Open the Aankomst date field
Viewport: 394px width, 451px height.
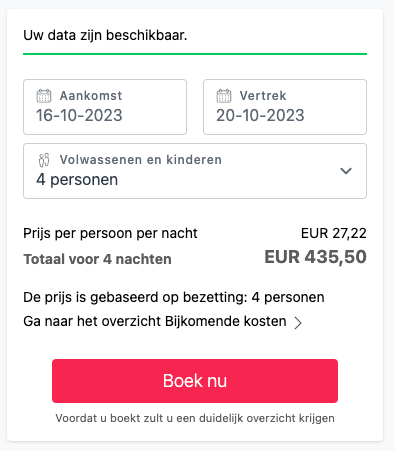tap(105, 107)
